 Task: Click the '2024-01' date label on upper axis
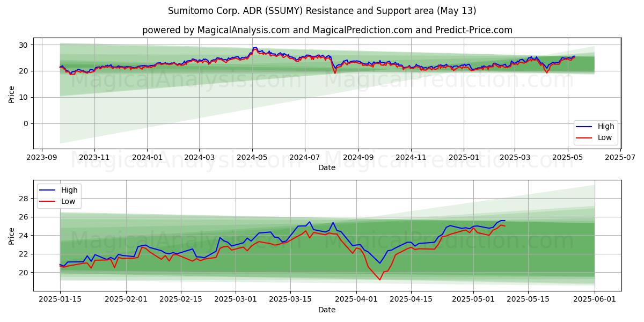point(147,158)
